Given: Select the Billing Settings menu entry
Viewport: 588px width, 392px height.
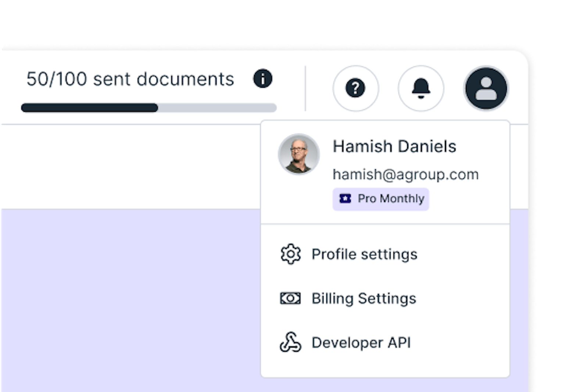Looking at the screenshot, I should click(x=364, y=298).
